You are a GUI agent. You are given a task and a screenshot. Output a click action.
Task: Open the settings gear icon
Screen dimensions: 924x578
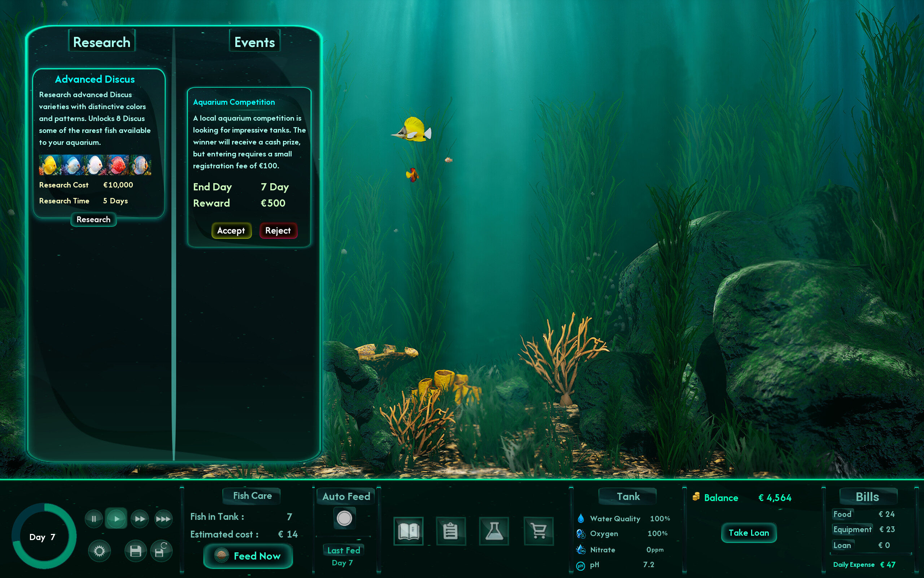click(99, 551)
